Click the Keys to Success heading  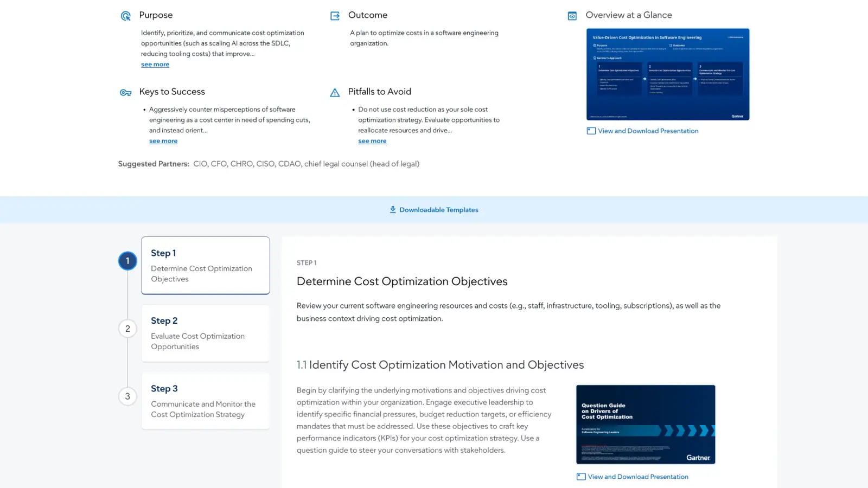172,92
